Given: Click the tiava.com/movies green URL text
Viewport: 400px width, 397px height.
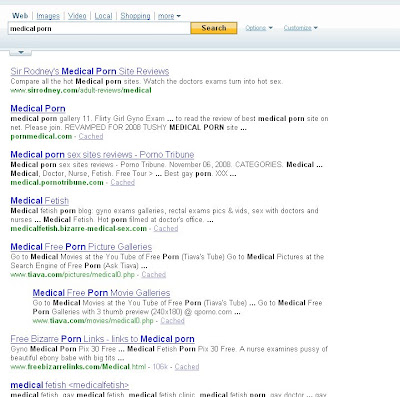Looking at the screenshot, I should (x=93, y=321).
